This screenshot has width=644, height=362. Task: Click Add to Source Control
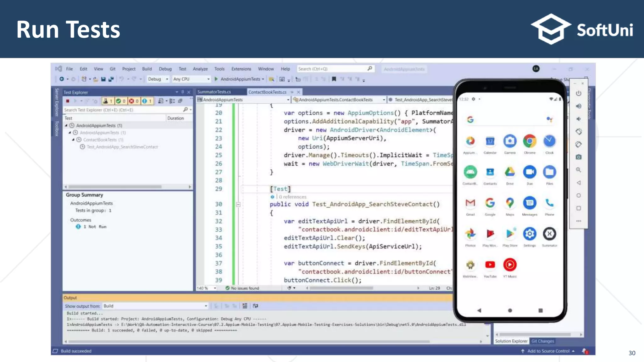548,351
